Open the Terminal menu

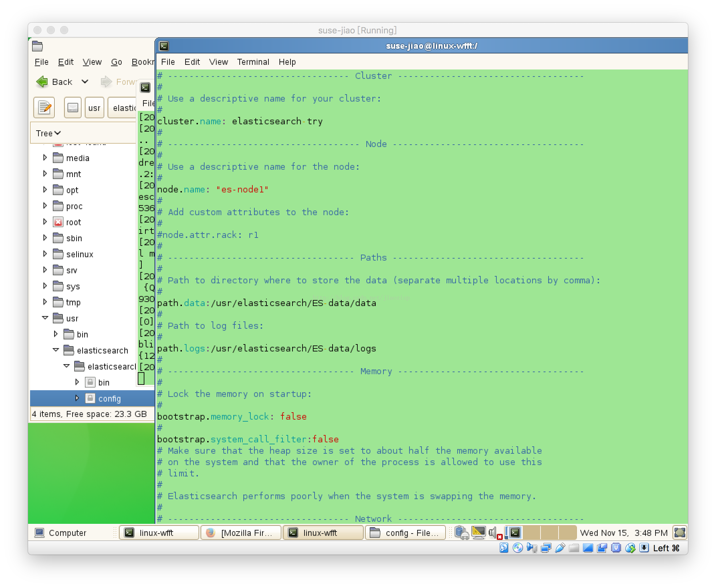coord(253,62)
